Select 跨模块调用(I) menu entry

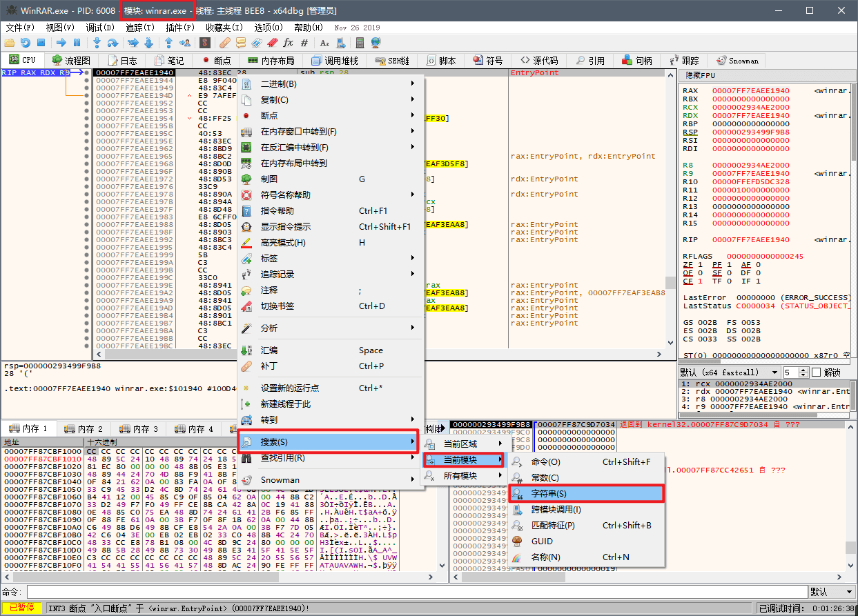[587, 509]
